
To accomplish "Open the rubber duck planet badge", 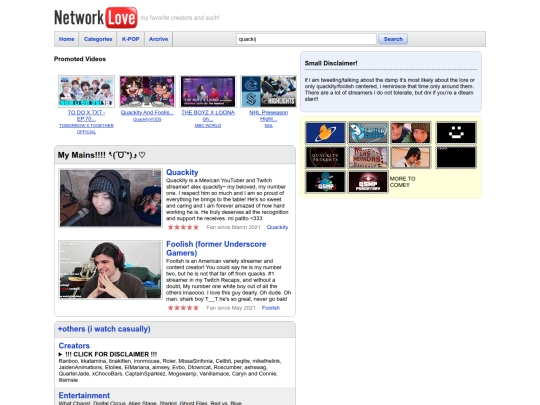I will 325,133.
